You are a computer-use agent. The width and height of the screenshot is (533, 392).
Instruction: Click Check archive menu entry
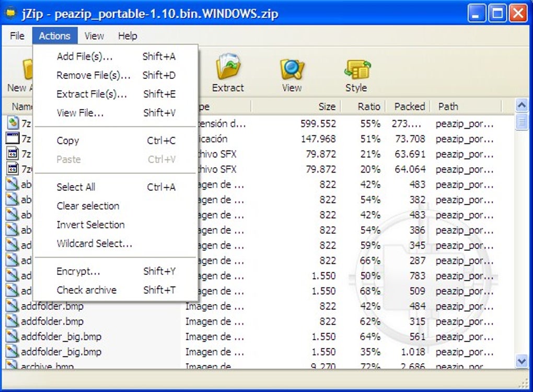115,290
